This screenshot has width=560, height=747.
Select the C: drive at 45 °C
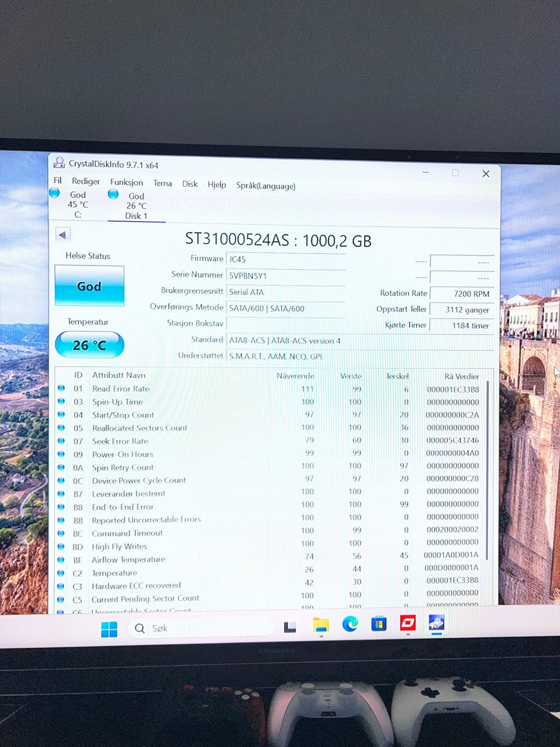click(78, 204)
